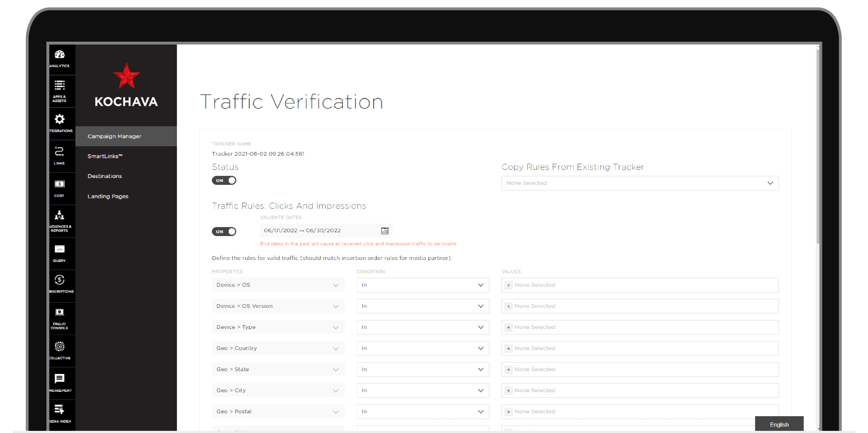
Task: Toggle Validate Dates ON/OFF switch
Action: tap(224, 231)
